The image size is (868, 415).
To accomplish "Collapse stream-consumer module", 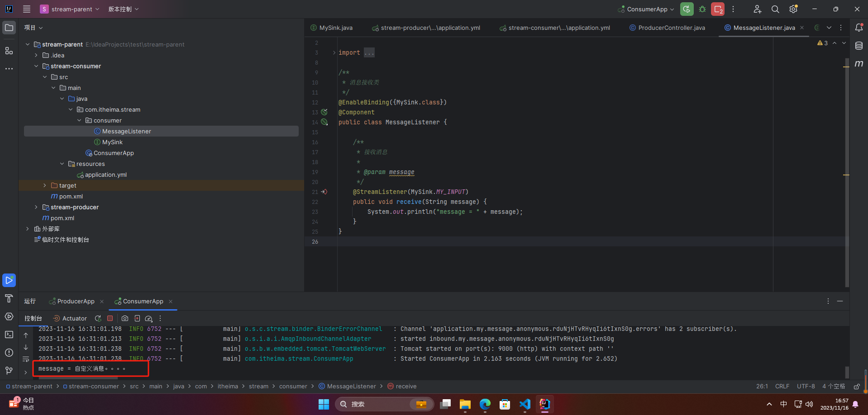I will tap(36, 66).
